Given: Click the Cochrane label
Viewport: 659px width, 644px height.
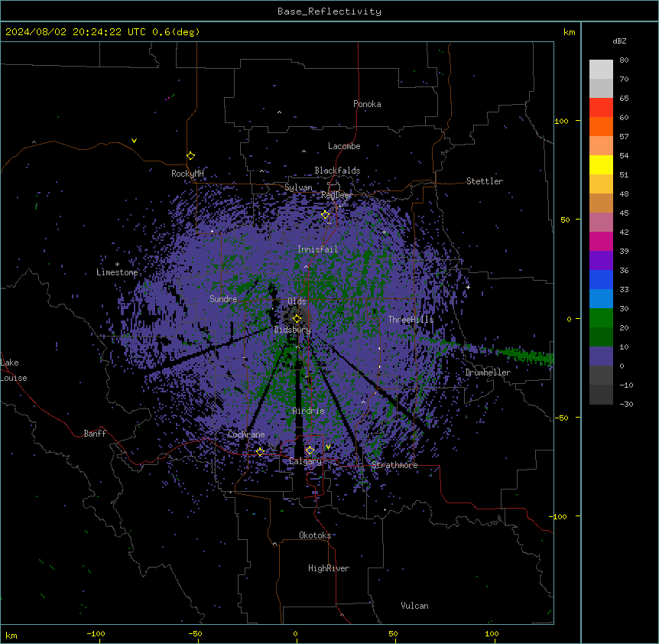Looking at the screenshot, I should (x=246, y=434).
